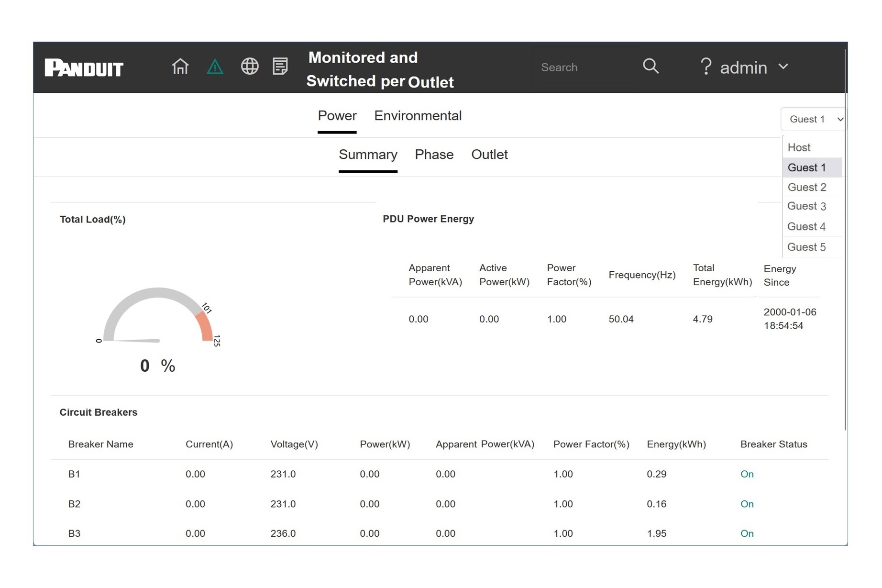Viewport: 882px width, 588px height.
Task: Expand the admin user menu chevron
Action: 783,67
